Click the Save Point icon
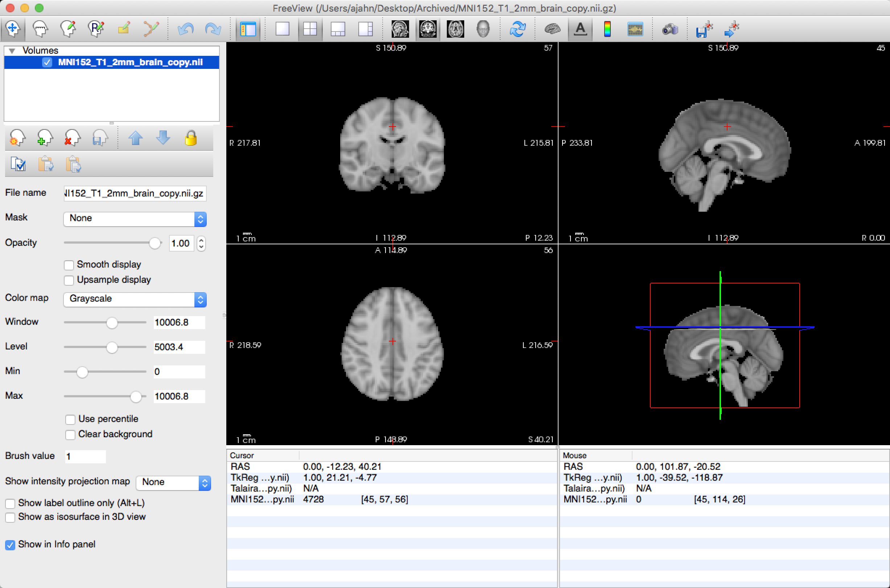 704,29
